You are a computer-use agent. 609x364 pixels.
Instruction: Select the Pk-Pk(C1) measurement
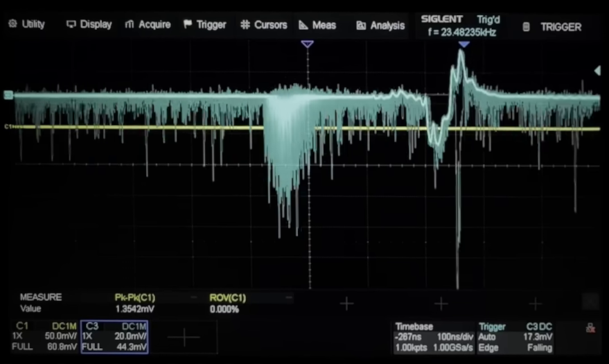coord(135,298)
